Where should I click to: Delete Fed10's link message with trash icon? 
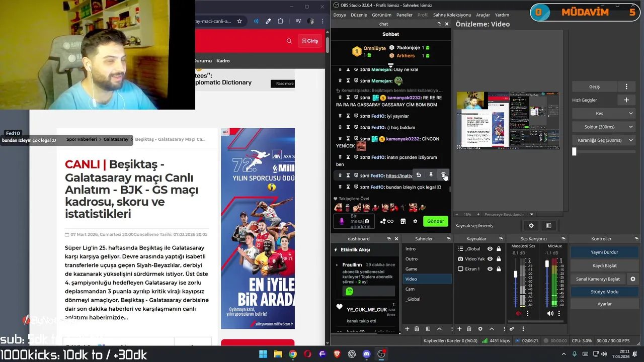pos(443,175)
